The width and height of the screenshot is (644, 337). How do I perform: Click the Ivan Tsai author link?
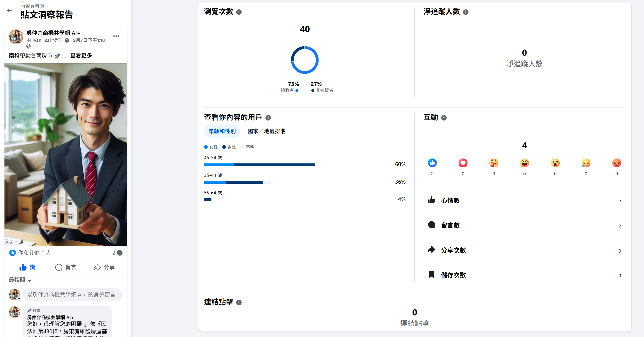pyautogui.click(x=41, y=40)
